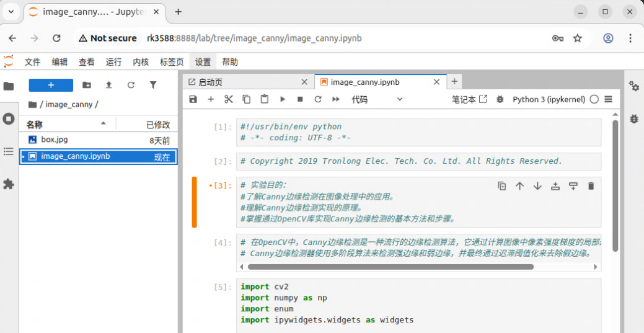Go back in browser history
644x333 pixels.
12,38
